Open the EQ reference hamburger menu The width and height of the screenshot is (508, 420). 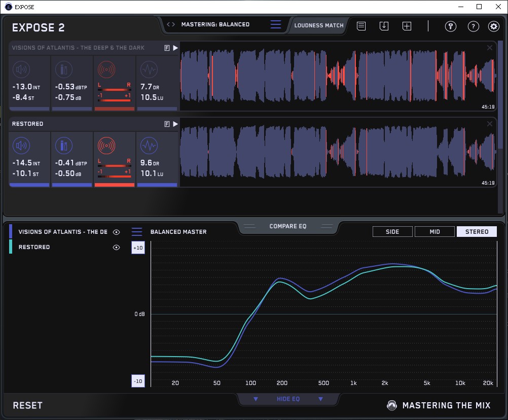coord(137,232)
